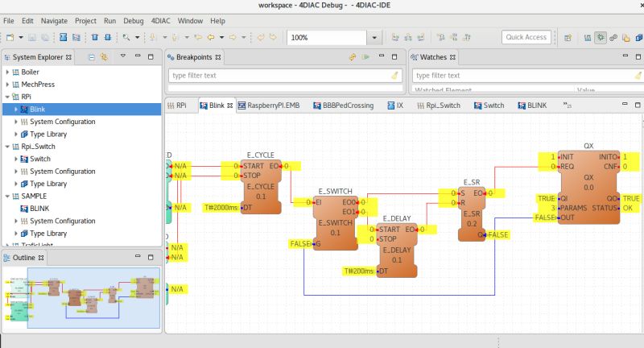Select the E_CYCLE function block
The image size is (644, 348).
point(261,187)
